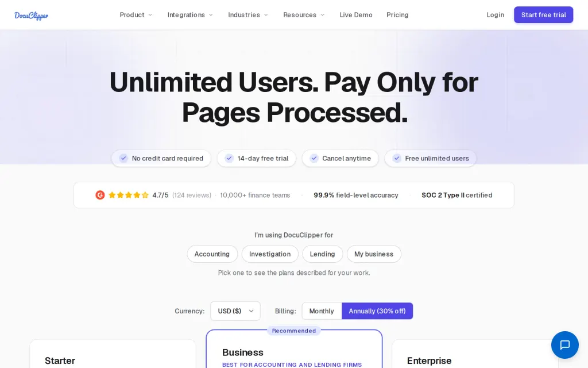Start the free trial button

(x=543, y=14)
